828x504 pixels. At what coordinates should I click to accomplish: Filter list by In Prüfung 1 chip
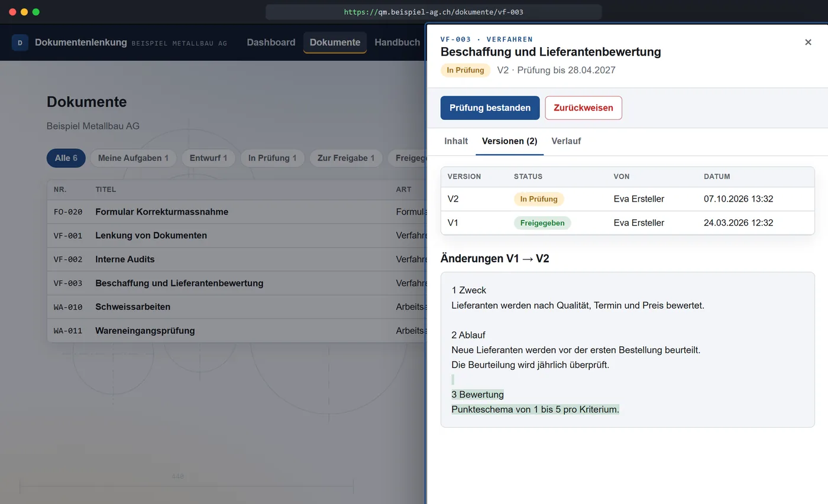pyautogui.click(x=272, y=158)
